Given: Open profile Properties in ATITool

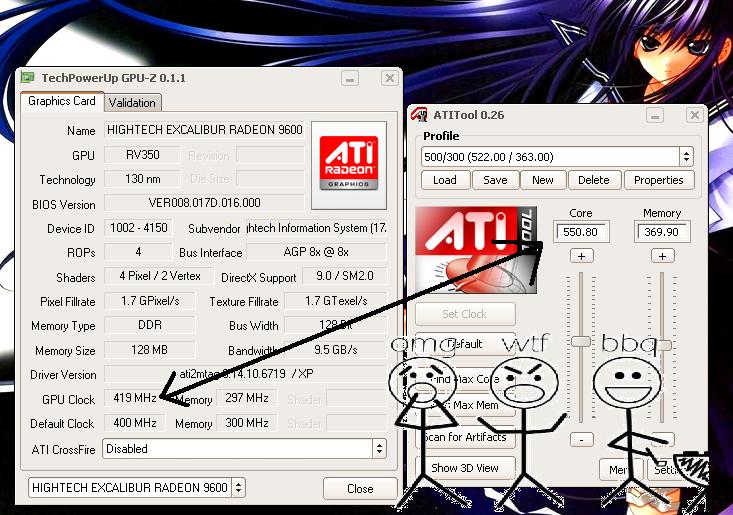Looking at the screenshot, I should pyautogui.click(x=659, y=180).
